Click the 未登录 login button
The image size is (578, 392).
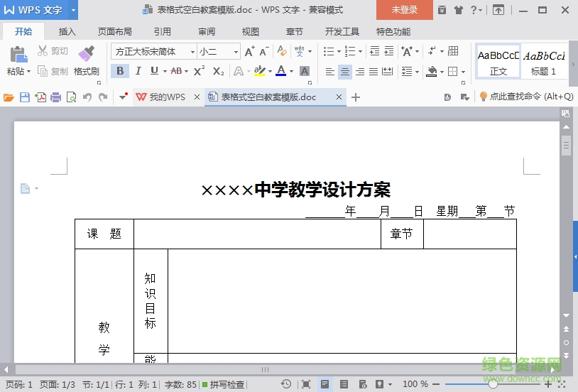405,10
